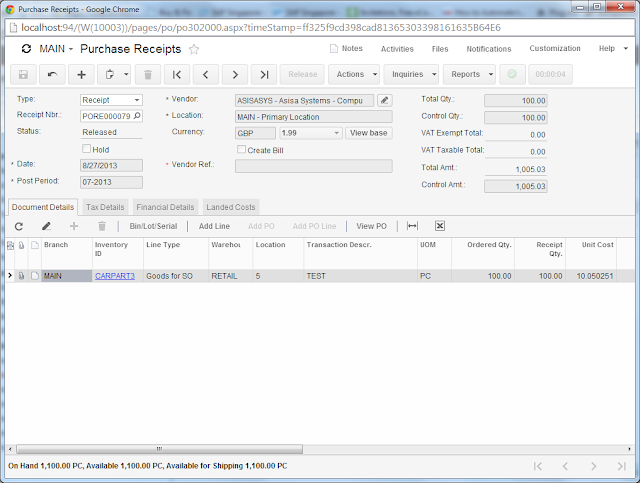Click the grid Refresh icon

pos(19,226)
